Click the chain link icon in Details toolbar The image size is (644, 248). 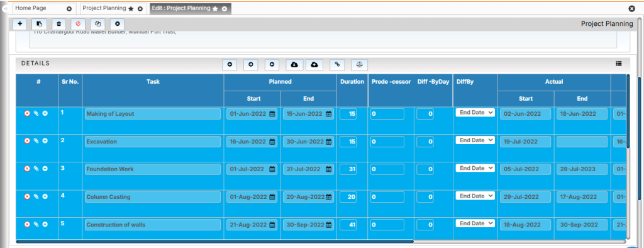click(337, 65)
